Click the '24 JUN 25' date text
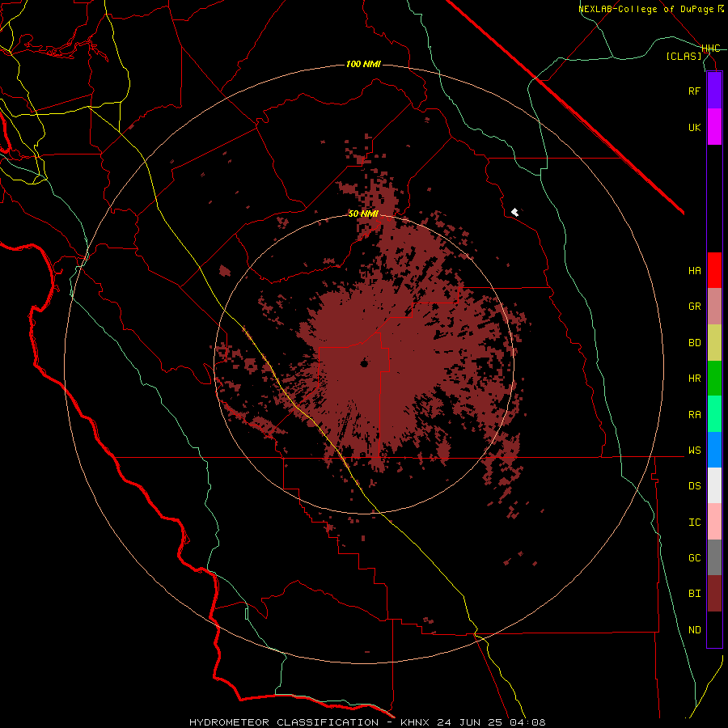The height and width of the screenshot is (728, 728). pyautogui.click(x=470, y=722)
